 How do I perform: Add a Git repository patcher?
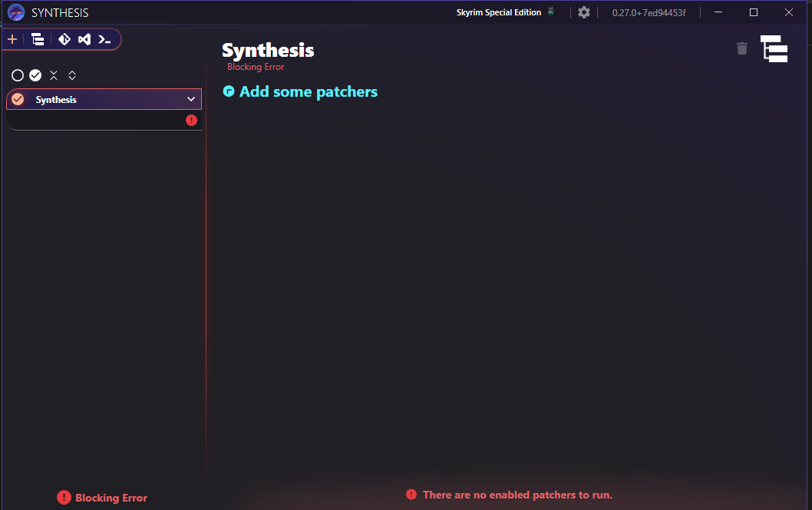pyautogui.click(x=64, y=39)
